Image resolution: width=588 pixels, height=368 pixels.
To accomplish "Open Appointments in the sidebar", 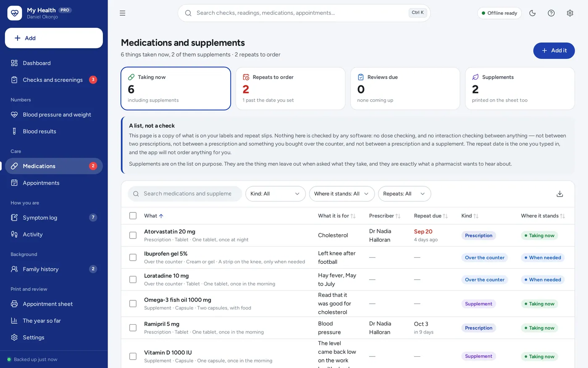I will [x=54, y=183].
